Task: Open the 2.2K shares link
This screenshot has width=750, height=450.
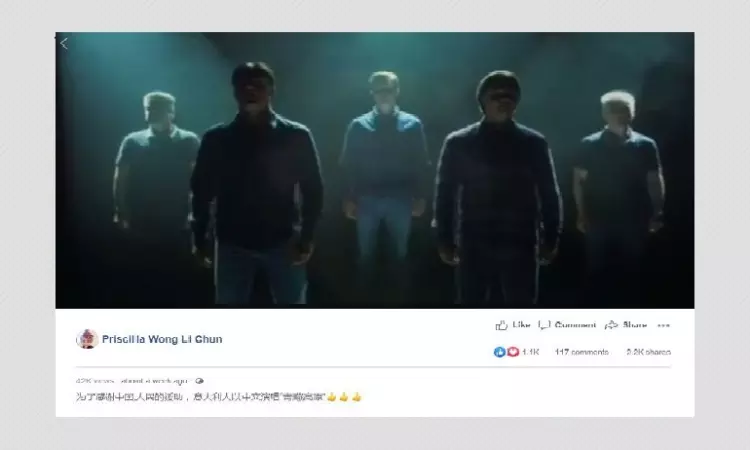Action: (x=649, y=352)
